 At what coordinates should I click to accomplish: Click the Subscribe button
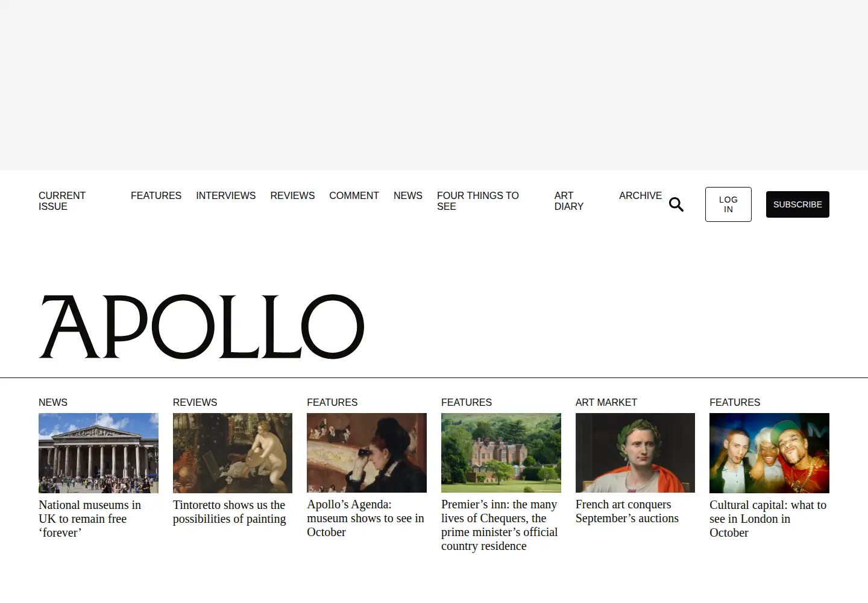[797, 204]
